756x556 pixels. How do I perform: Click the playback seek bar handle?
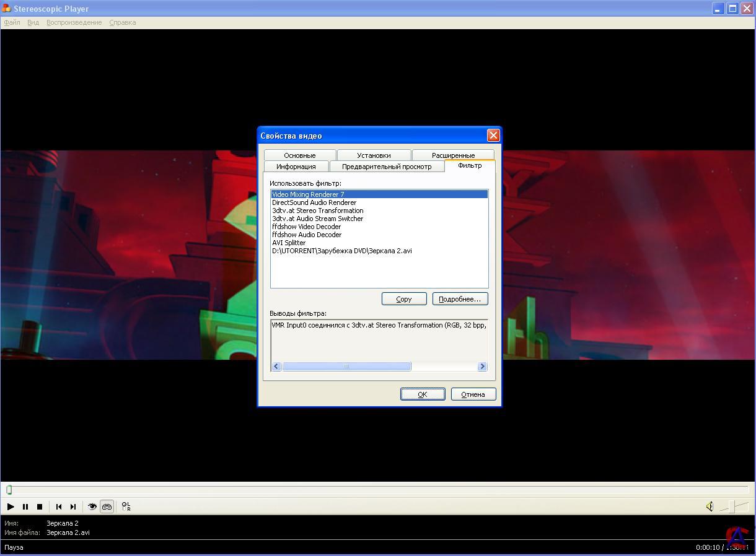pyautogui.click(x=9, y=490)
